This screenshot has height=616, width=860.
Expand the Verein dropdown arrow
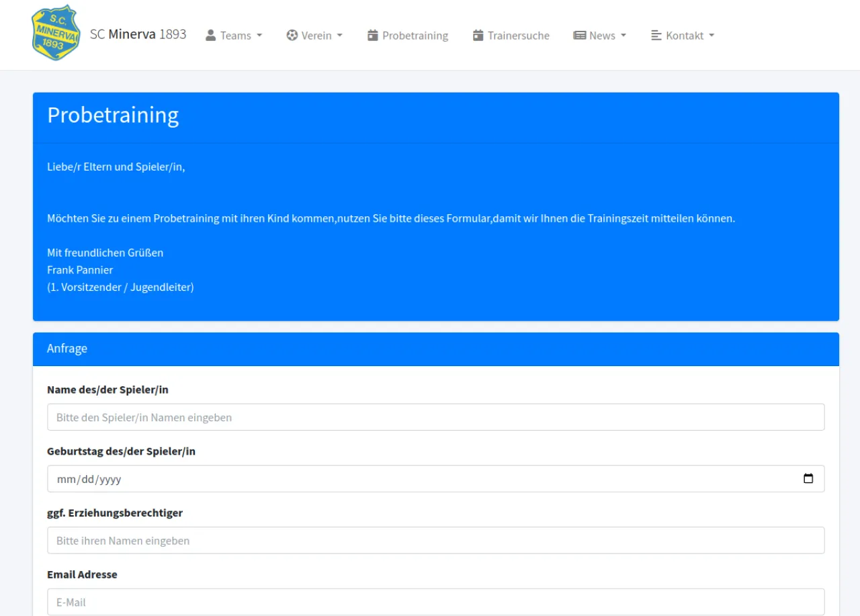point(339,36)
